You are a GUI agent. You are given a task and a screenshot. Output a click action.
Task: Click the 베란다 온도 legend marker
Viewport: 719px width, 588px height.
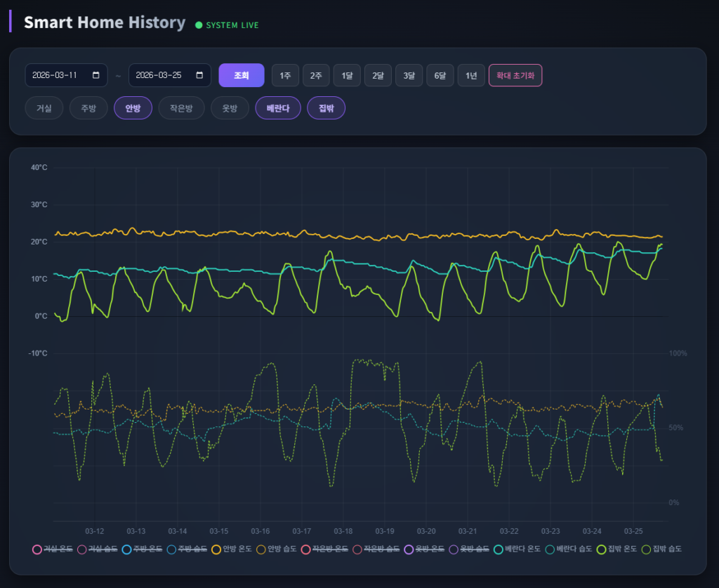[x=499, y=549]
